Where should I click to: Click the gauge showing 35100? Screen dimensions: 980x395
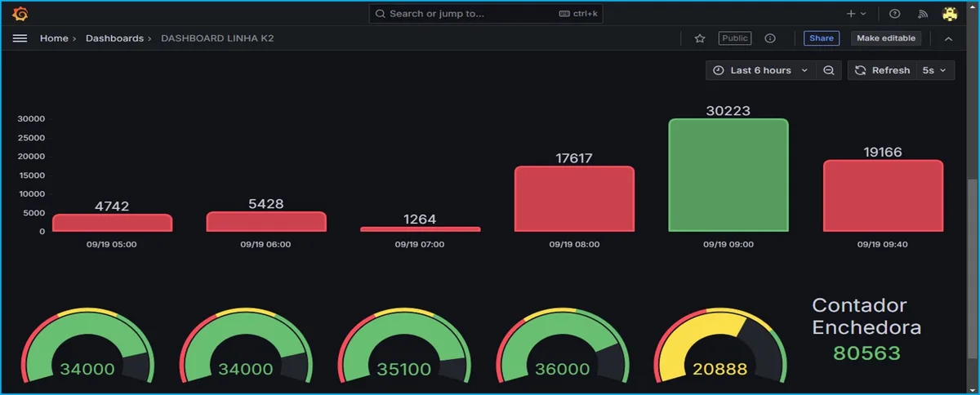point(404,346)
